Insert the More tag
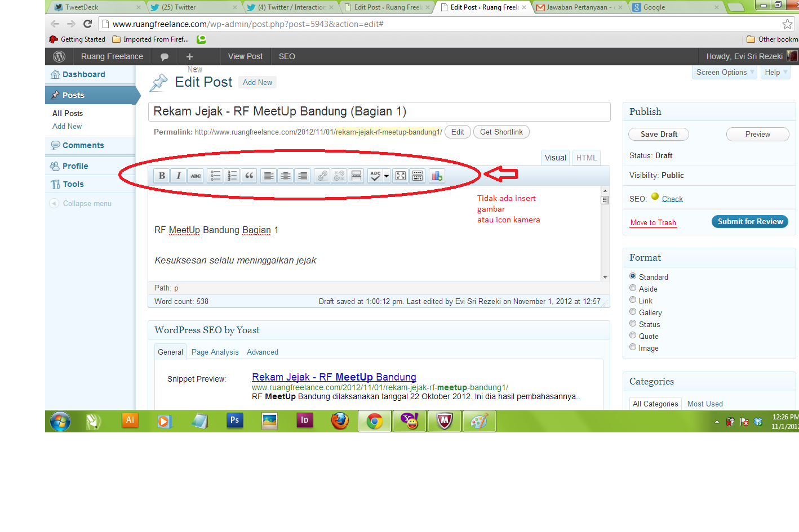The height and width of the screenshot is (532, 799). [x=356, y=176]
